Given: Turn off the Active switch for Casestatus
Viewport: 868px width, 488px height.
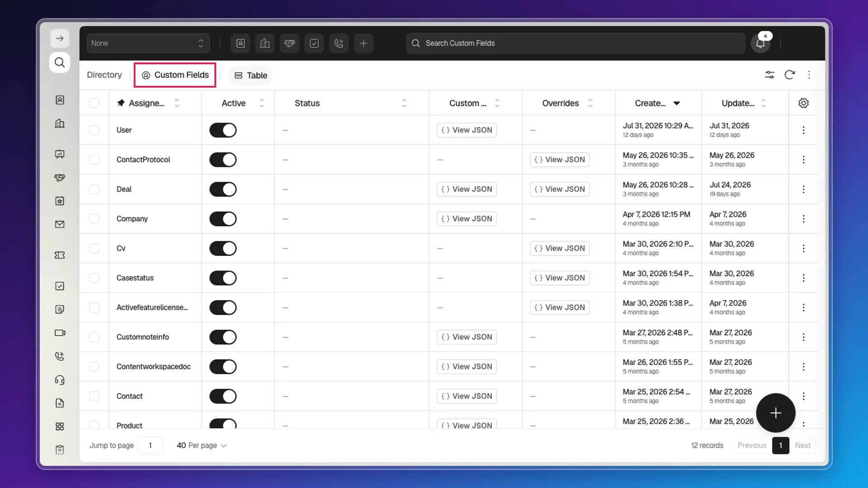Looking at the screenshot, I should [x=223, y=278].
